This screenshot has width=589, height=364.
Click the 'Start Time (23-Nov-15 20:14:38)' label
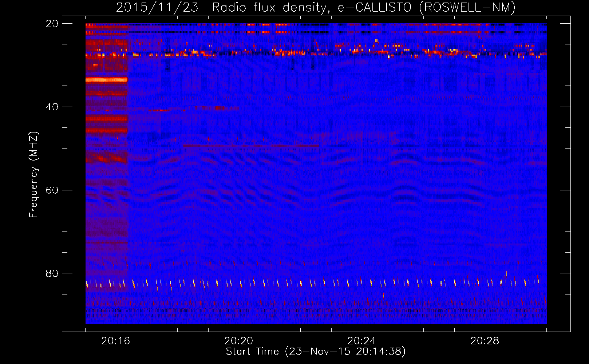[316, 352]
